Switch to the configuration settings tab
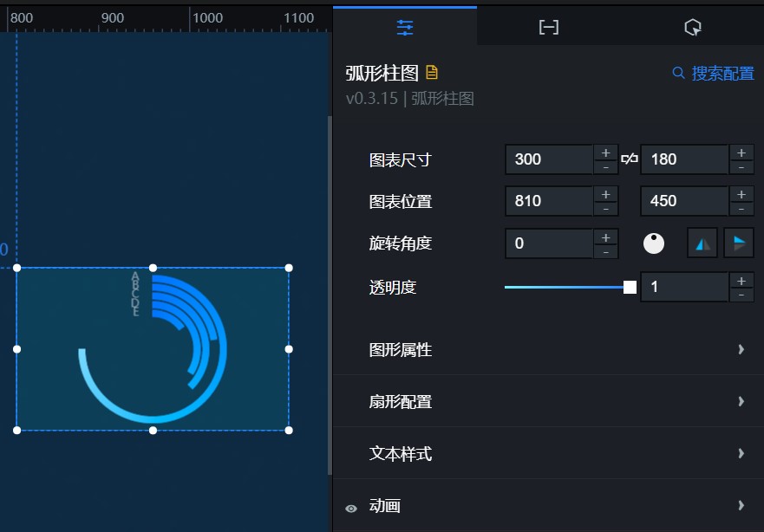This screenshot has width=764, height=532. [x=405, y=27]
